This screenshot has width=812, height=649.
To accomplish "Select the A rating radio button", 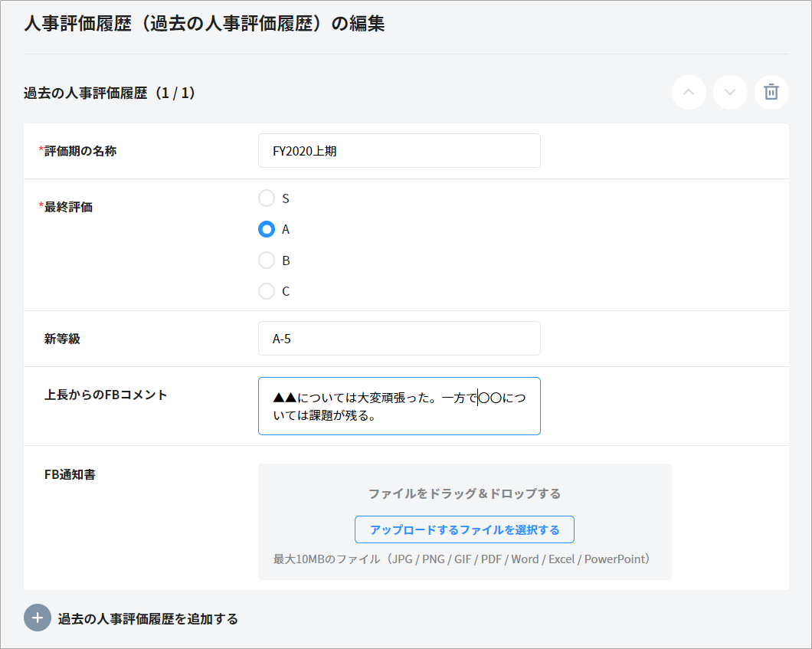I will (267, 229).
